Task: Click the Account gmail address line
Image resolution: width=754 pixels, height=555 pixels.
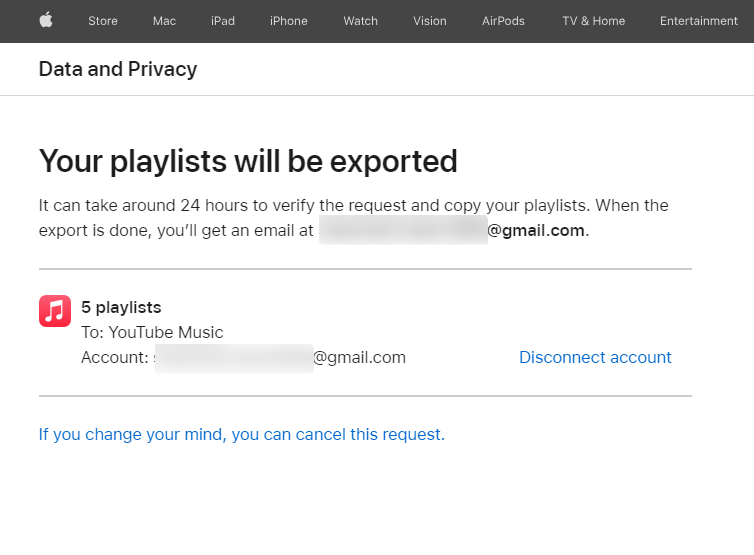Action: tap(243, 357)
